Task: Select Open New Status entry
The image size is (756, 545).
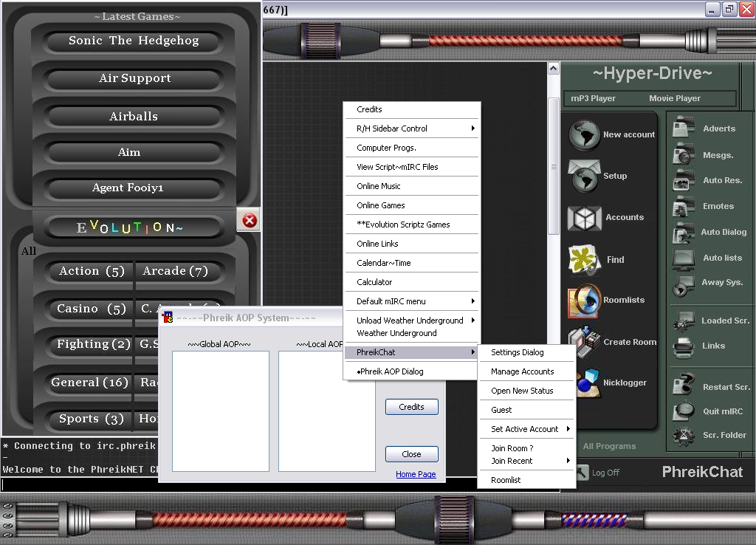Action: coord(526,391)
